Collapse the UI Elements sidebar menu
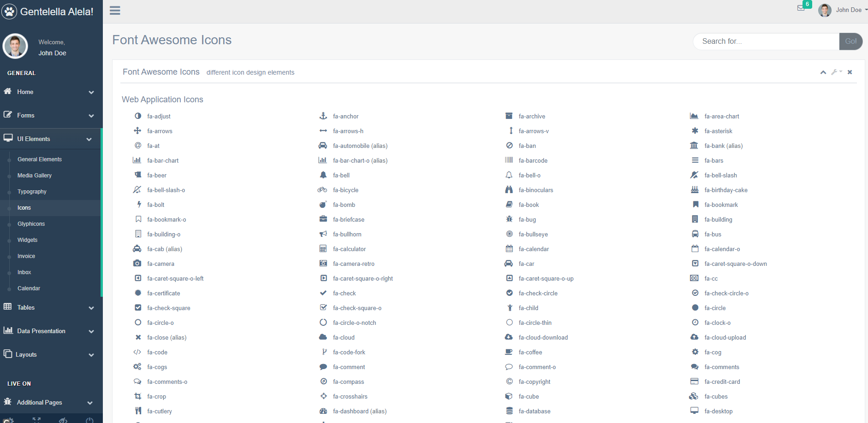Screen dimensions: 868x423 click(50, 139)
